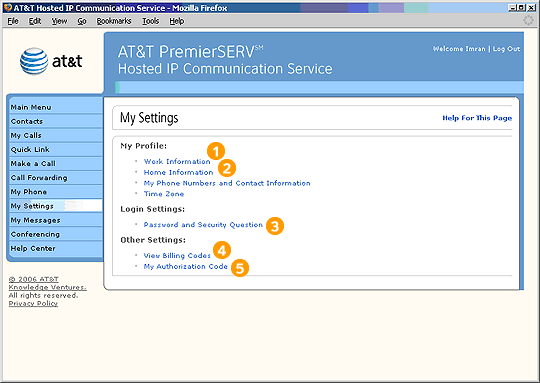Click the Welcome Imran text
Viewport: 540px width, 383px height.
tap(459, 49)
